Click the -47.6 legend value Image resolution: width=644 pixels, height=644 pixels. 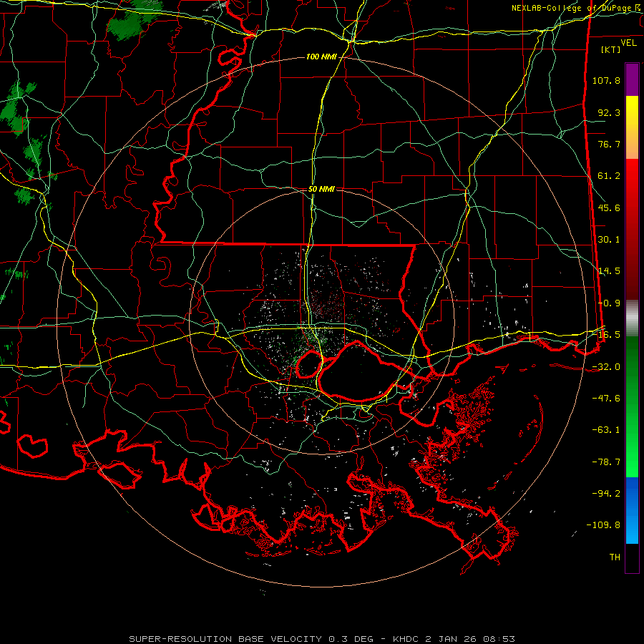(x=606, y=399)
